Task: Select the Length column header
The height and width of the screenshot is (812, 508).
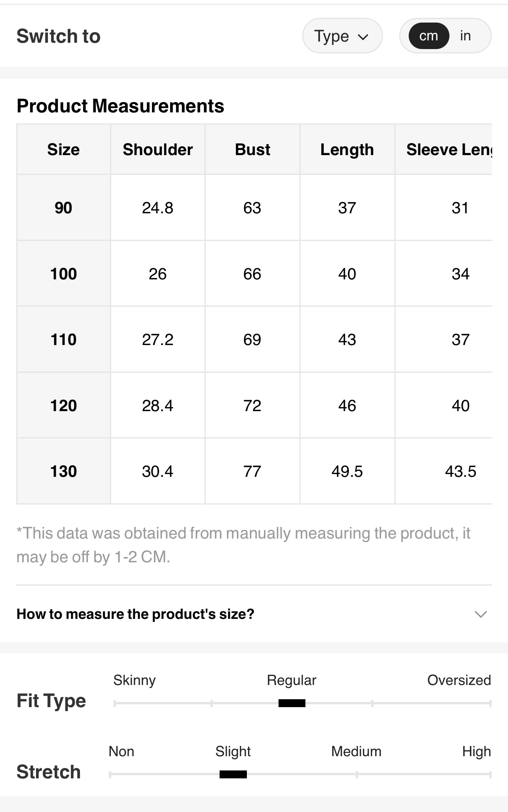Action: coord(347,150)
